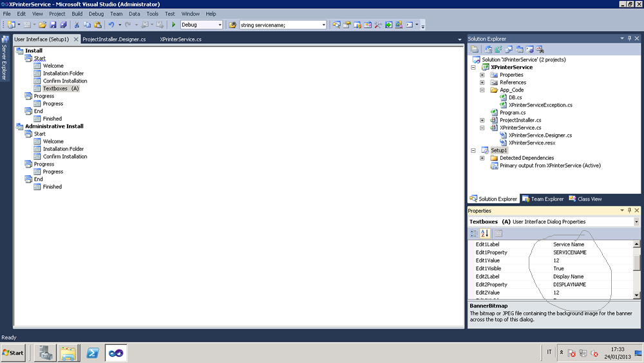
Task: Open the Build menu
Action: tap(77, 14)
